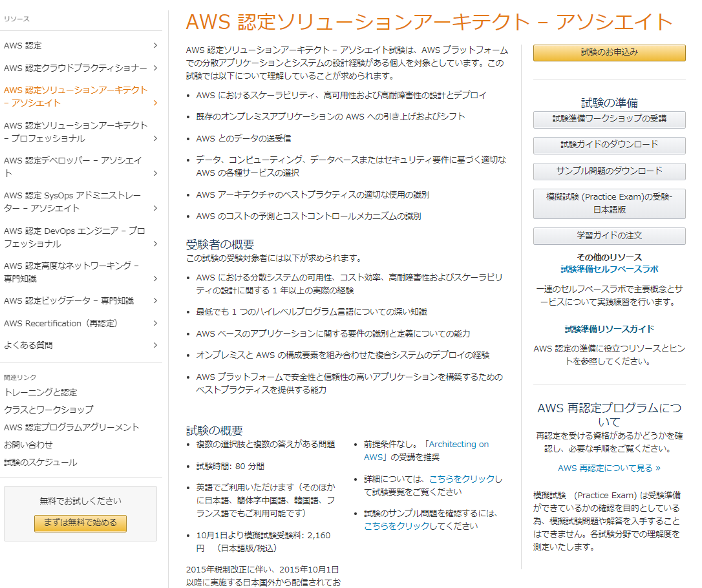Click the 試験の準備 heading
This screenshot has height=588, width=702.
point(610,103)
